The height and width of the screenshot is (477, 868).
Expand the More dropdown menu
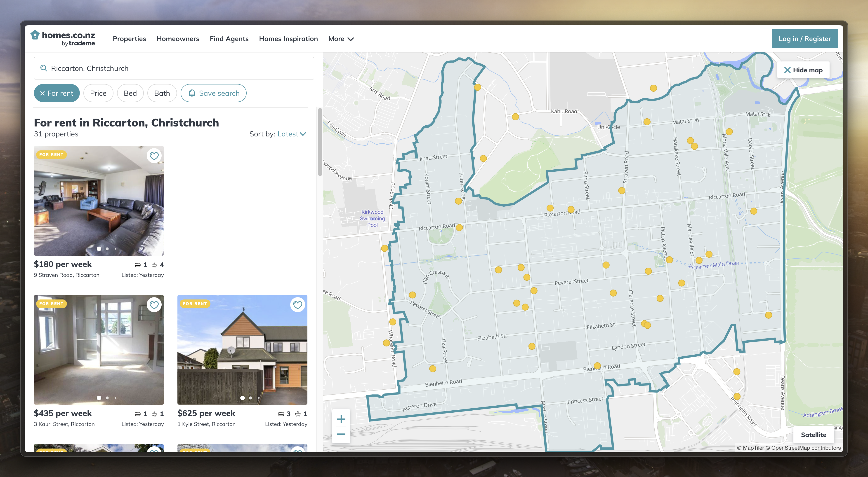(x=341, y=39)
